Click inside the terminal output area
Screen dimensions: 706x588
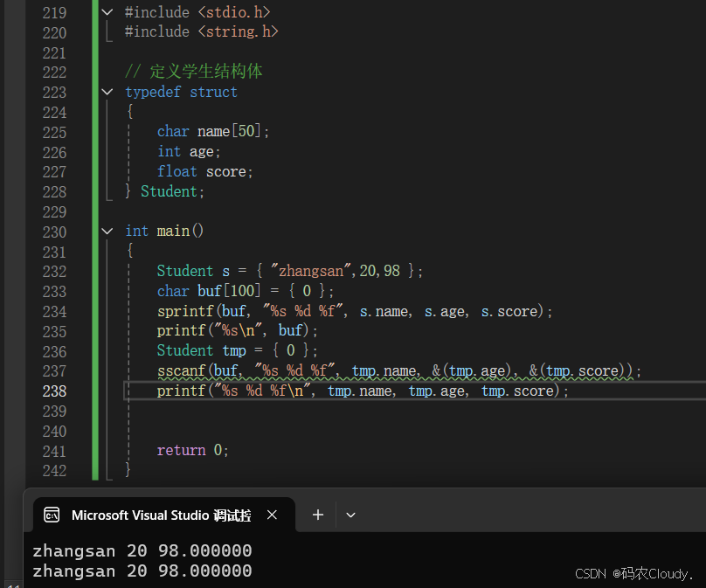tap(350, 559)
